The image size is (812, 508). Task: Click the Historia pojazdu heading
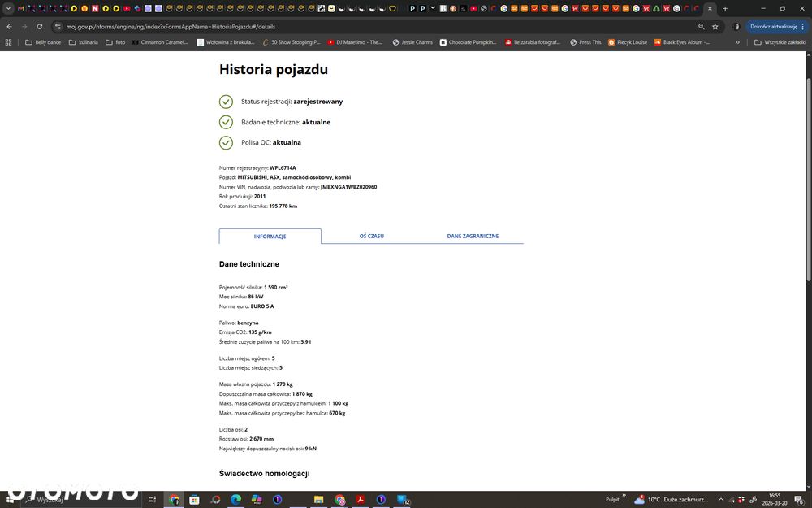pyautogui.click(x=274, y=69)
